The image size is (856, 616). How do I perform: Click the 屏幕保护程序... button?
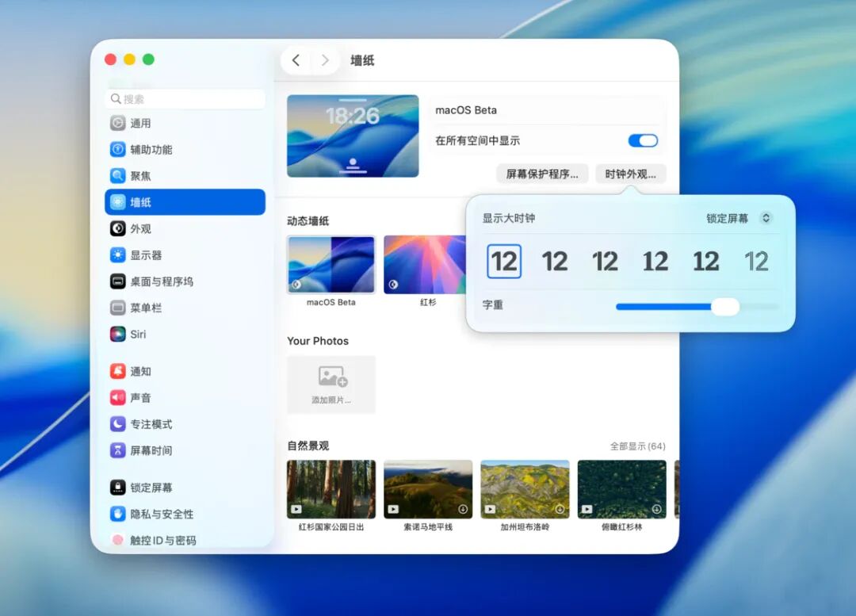542,174
